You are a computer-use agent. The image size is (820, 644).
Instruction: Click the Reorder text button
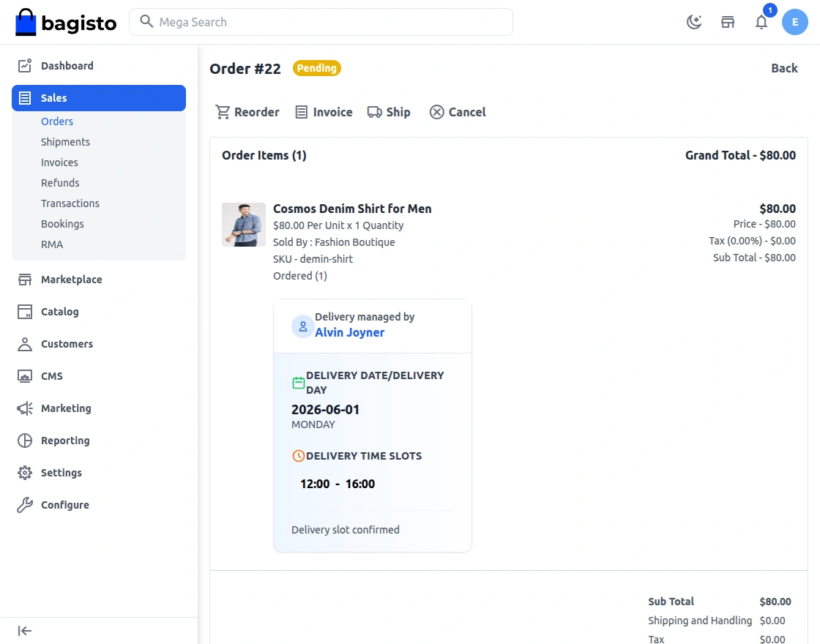[x=256, y=112]
